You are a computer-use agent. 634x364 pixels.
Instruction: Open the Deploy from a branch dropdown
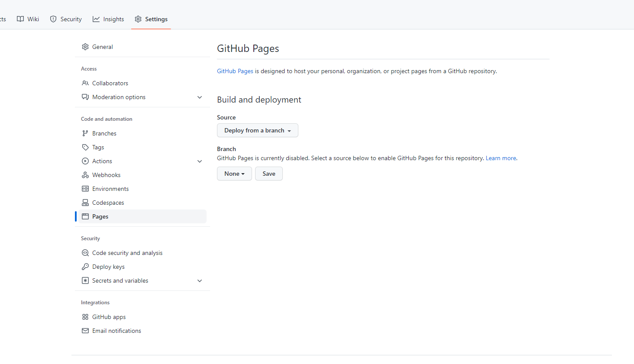click(257, 130)
